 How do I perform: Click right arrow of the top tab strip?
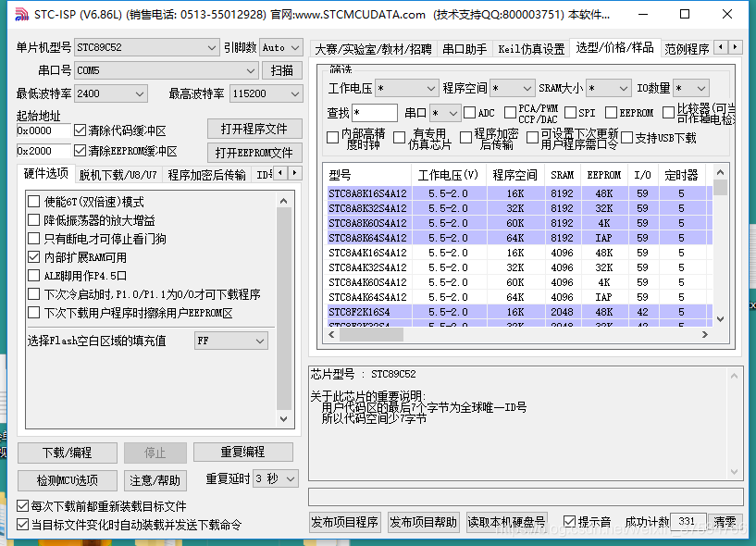tap(735, 47)
